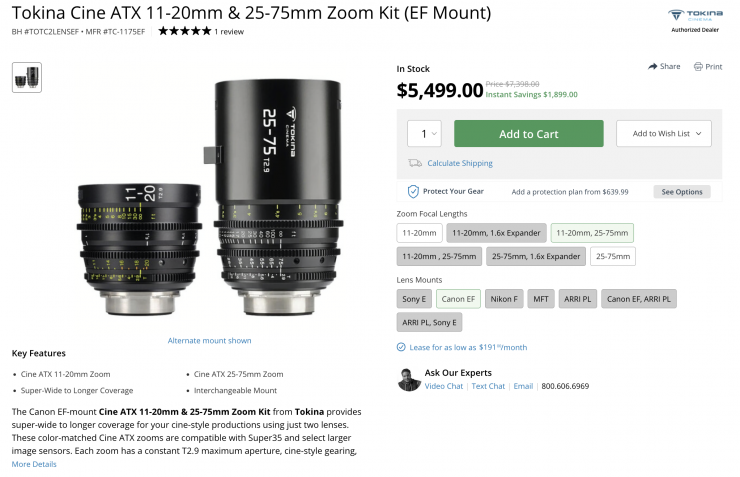Open the quantity dropdown
740x477 pixels.
click(424, 134)
